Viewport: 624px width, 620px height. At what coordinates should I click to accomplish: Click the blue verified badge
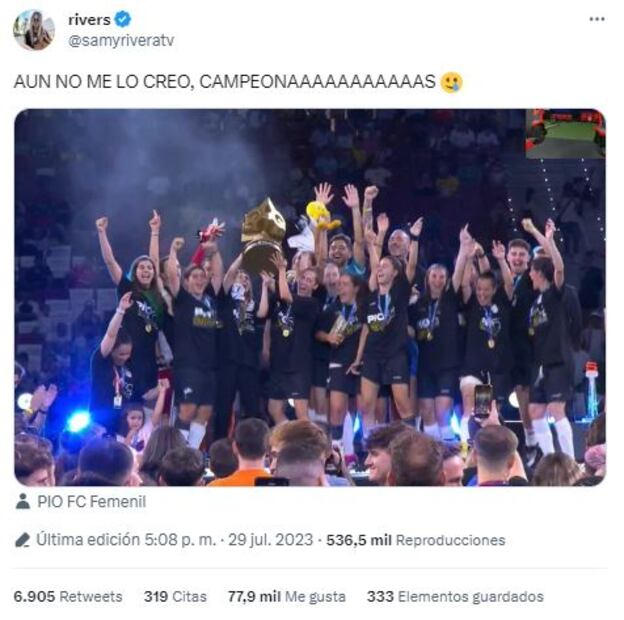pyautogui.click(x=123, y=19)
